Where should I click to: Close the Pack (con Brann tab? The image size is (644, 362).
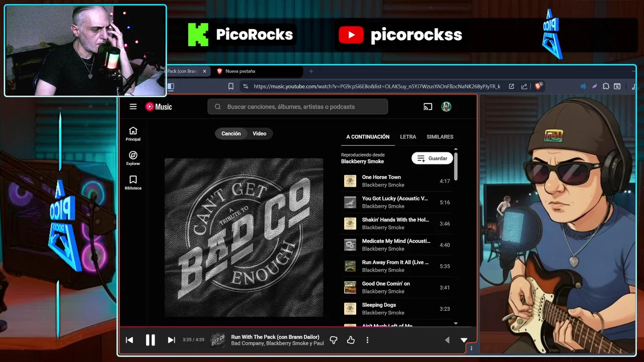(x=204, y=71)
